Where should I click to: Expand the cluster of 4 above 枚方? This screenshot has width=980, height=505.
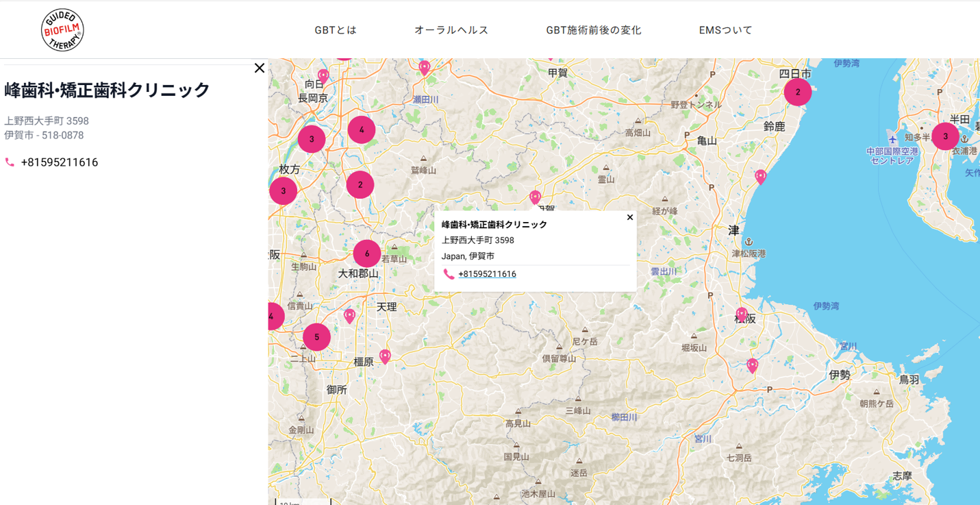(x=361, y=130)
